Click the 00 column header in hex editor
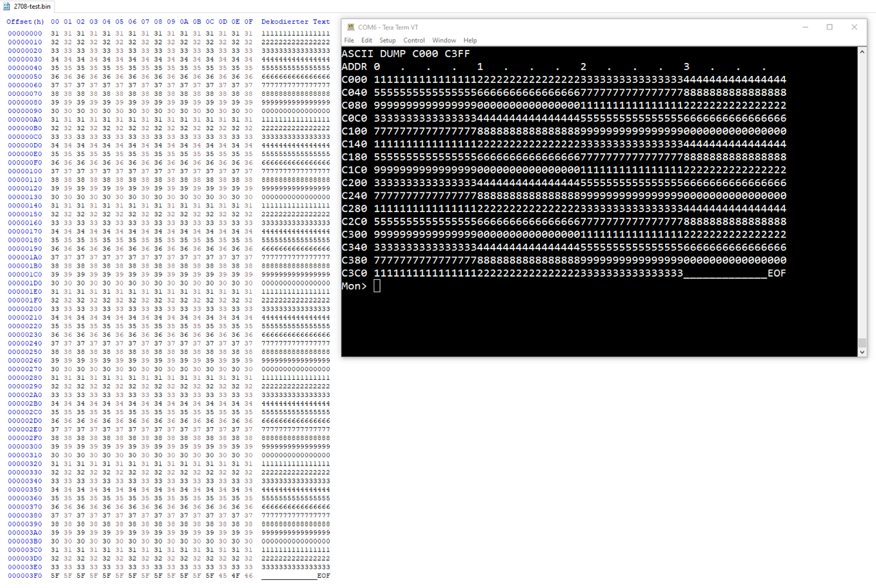This screenshot has height=588, width=876. click(55, 22)
